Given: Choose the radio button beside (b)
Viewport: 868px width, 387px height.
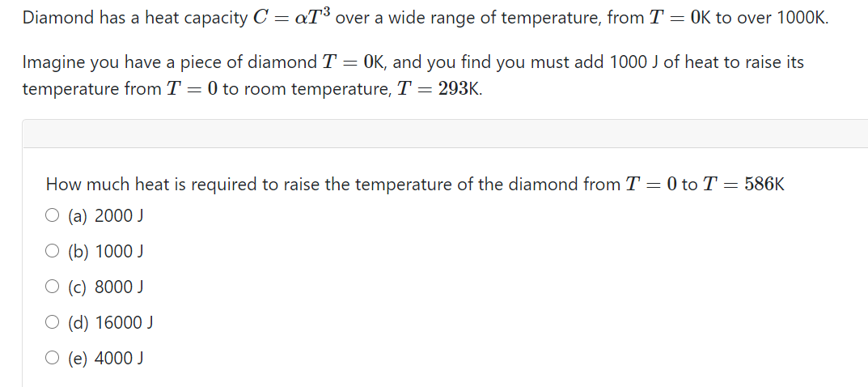Looking at the screenshot, I should tap(52, 251).
